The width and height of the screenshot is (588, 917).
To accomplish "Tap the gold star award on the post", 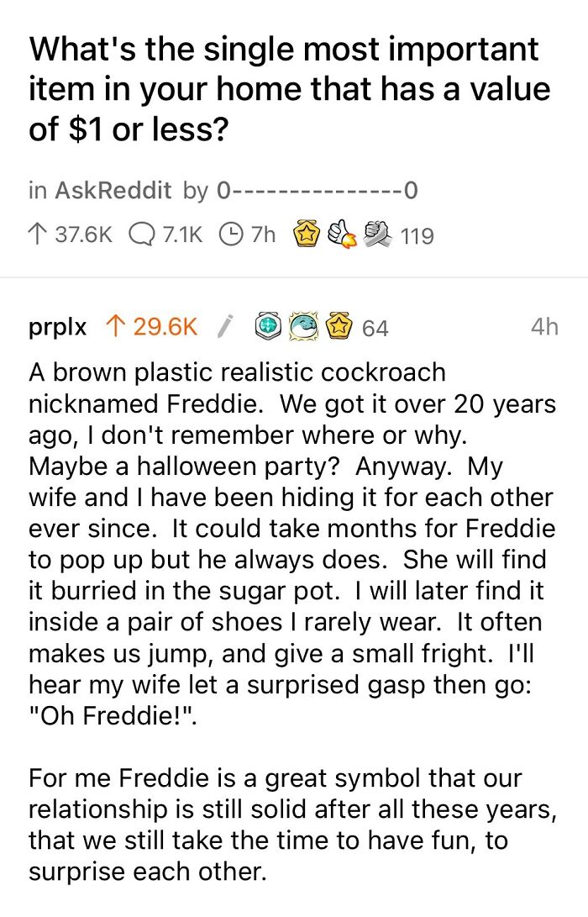I will pos(307,234).
